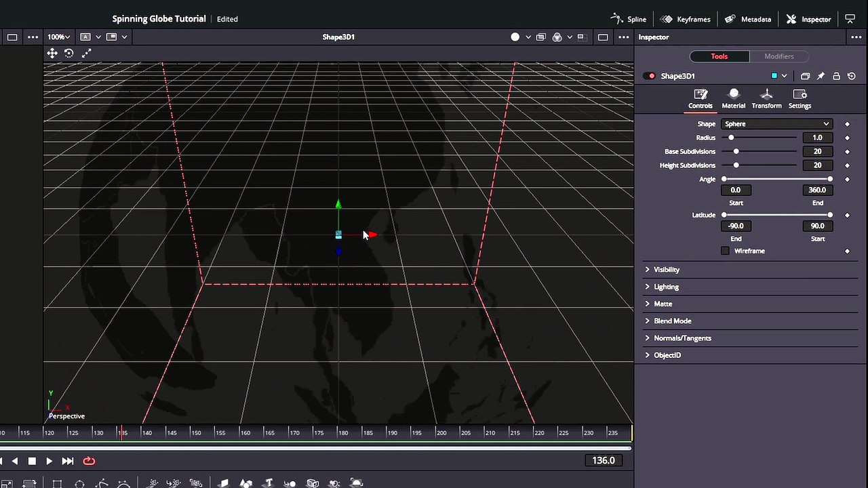Click the viewer color channels icon

[x=557, y=37]
